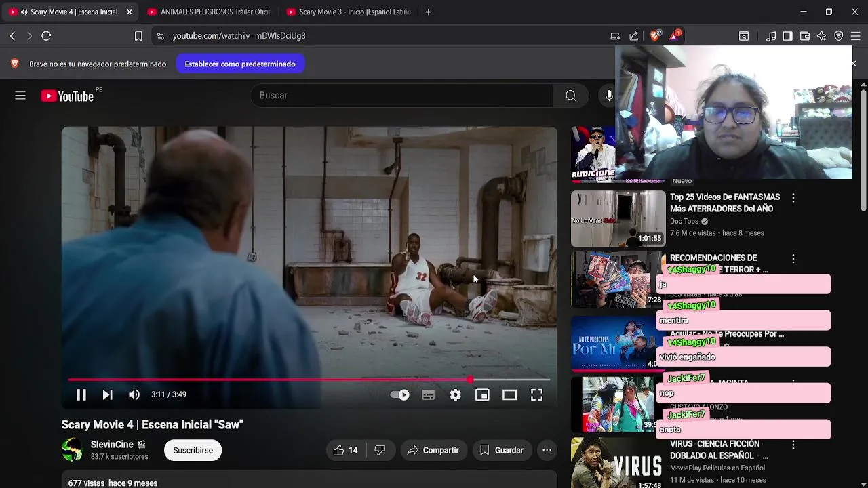The image size is (868, 488).
Task: Open the VIRUS movie thumbnail
Action: (x=618, y=463)
